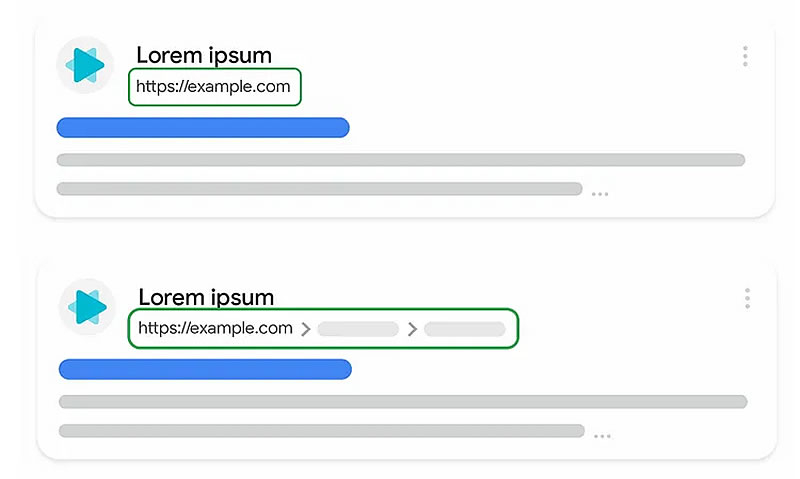
Task: Click second snippet line in bottom result
Action: coord(322,431)
